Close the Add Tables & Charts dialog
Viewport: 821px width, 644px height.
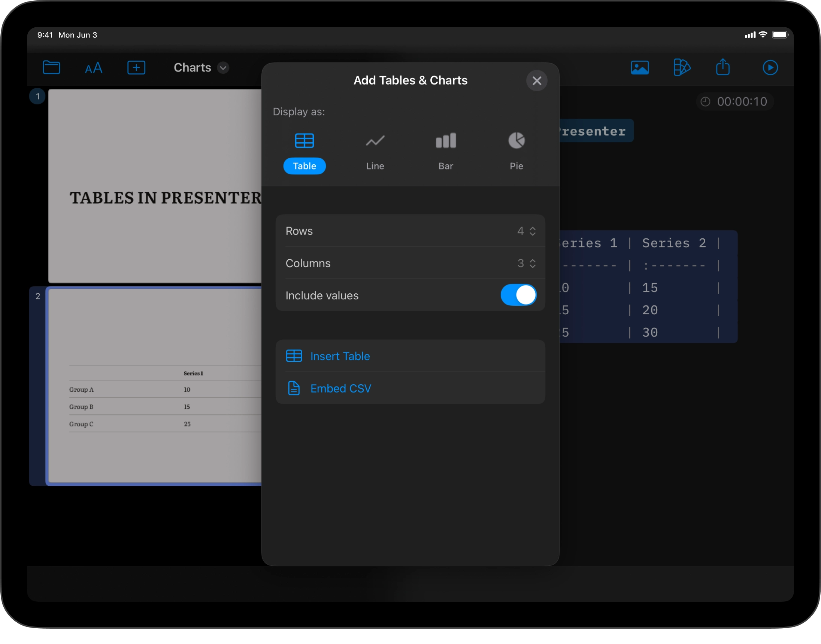536,81
